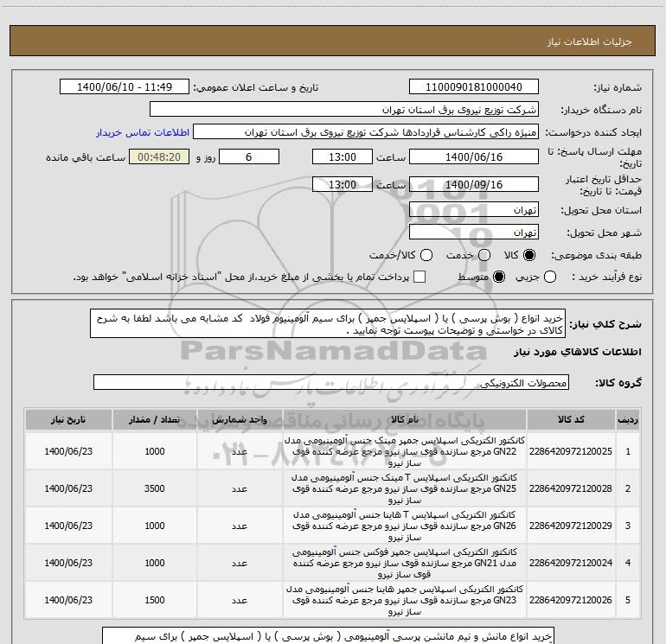Click quantity 1500 in row 5

[x=155, y=600]
